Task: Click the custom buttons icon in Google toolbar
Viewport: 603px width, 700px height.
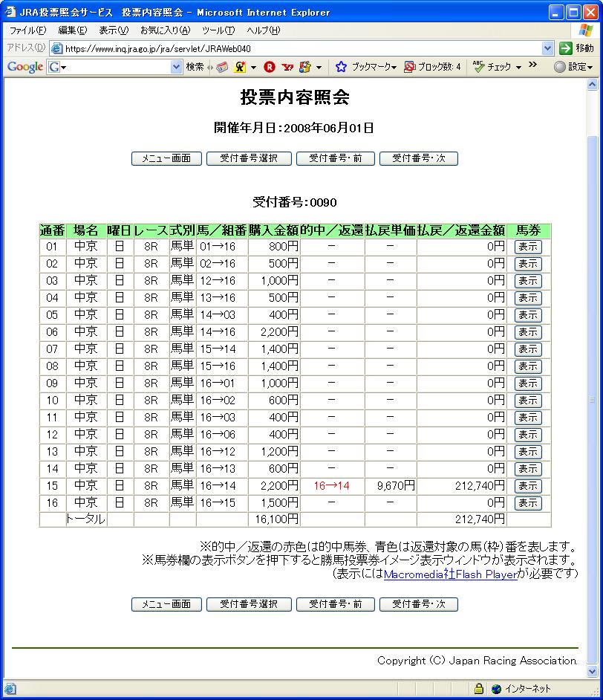Action: [x=305, y=67]
